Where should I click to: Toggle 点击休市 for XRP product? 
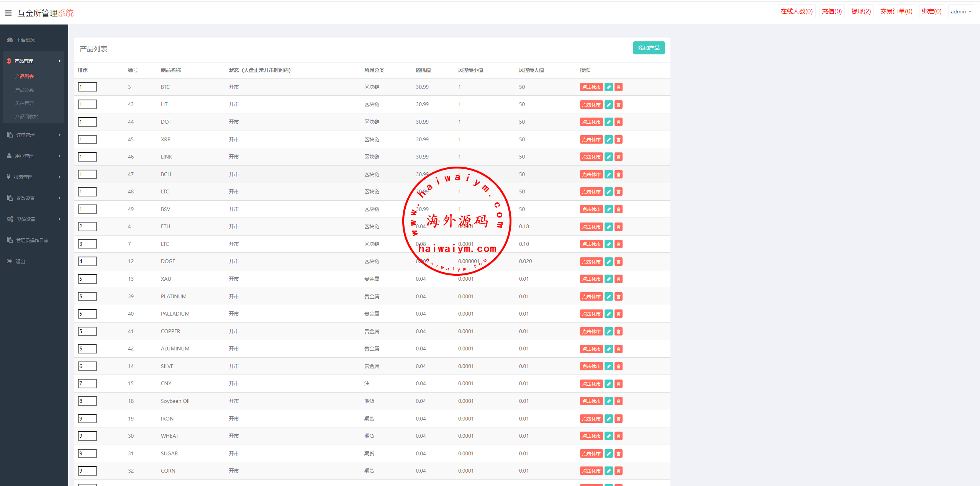[591, 140]
